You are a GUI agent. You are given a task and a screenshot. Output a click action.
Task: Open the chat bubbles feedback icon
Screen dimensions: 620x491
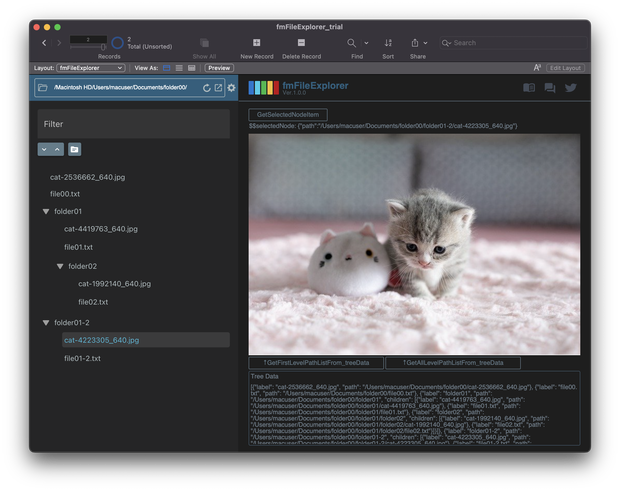tap(550, 88)
